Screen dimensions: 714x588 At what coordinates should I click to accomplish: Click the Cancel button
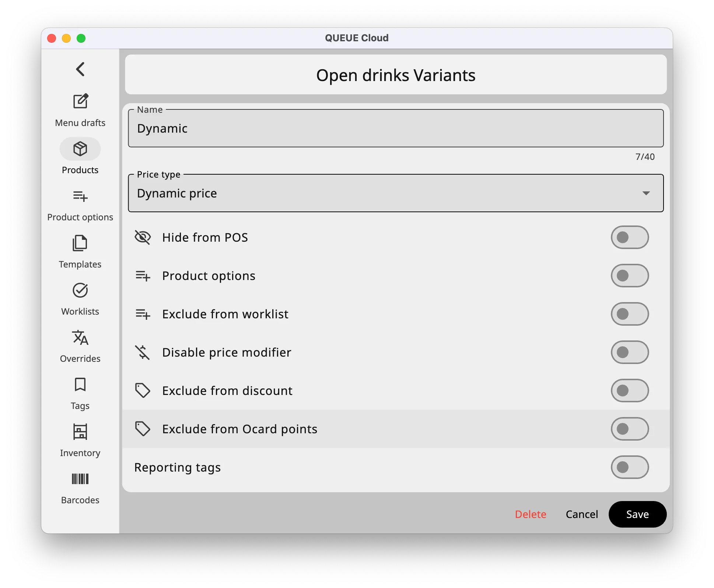[x=581, y=514]
